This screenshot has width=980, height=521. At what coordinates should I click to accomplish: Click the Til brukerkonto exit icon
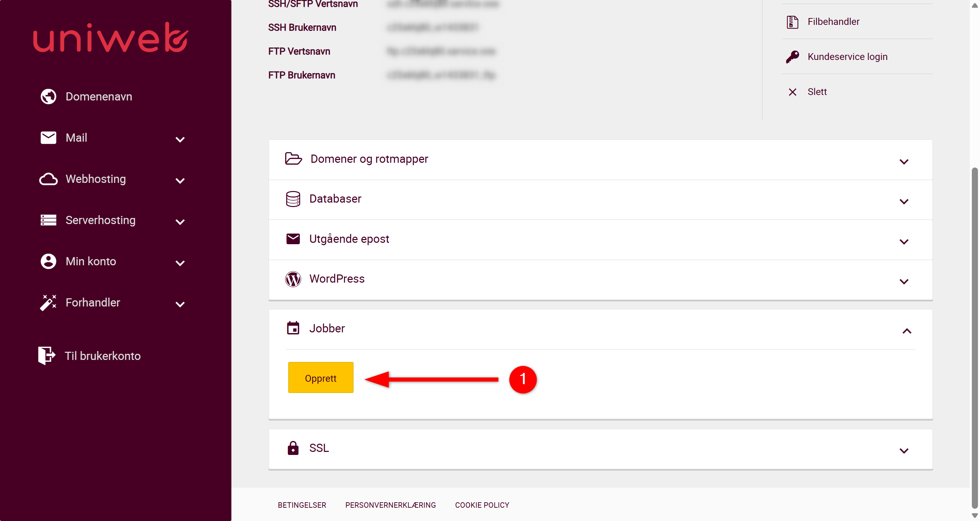tap(47, 356)
